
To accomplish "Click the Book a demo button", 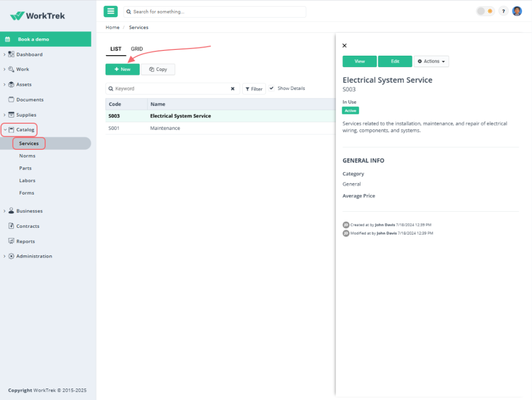I will click(x=46, y=38).
